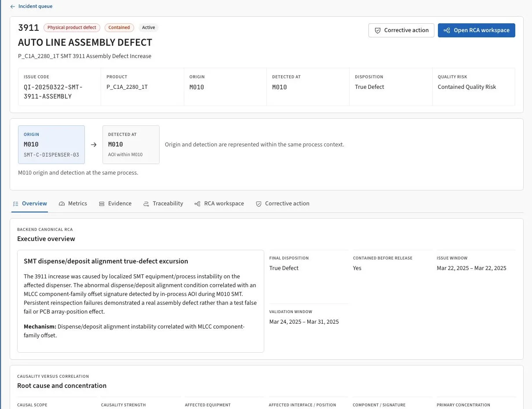The width and height of the screenshot is (532, 409).
Task: Click the Evidence tab stack icon
Action: point(102,204)
